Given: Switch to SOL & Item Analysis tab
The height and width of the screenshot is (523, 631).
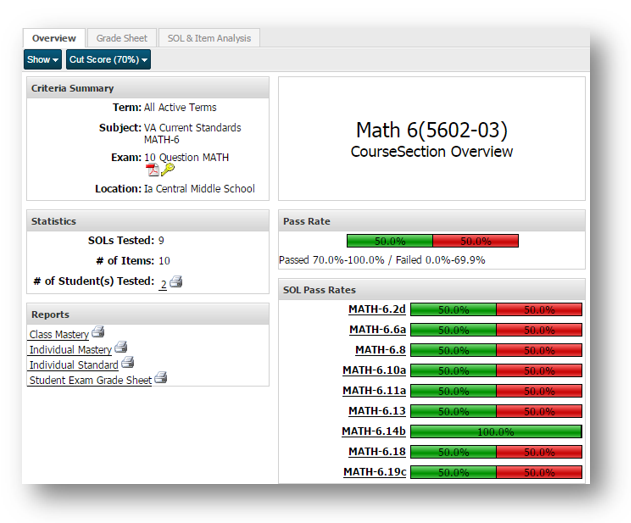Looking at the screenshot, I should 209,38.
